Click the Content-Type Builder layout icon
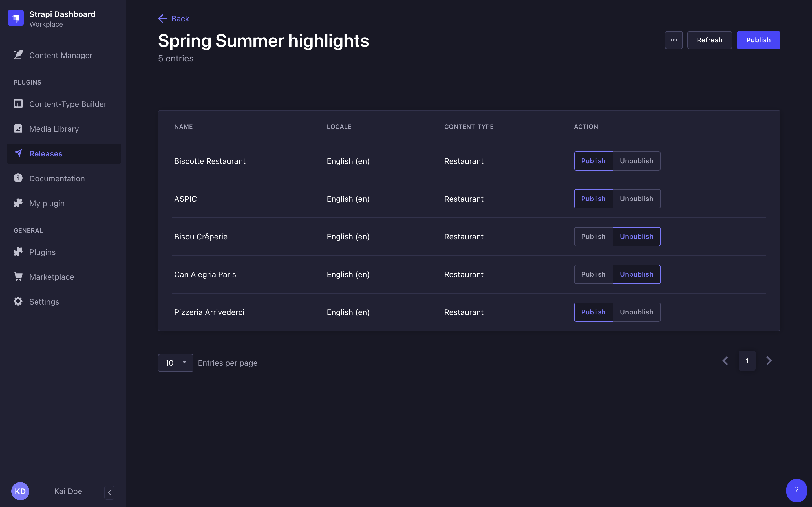812x507 pixels. coord(18,103)
